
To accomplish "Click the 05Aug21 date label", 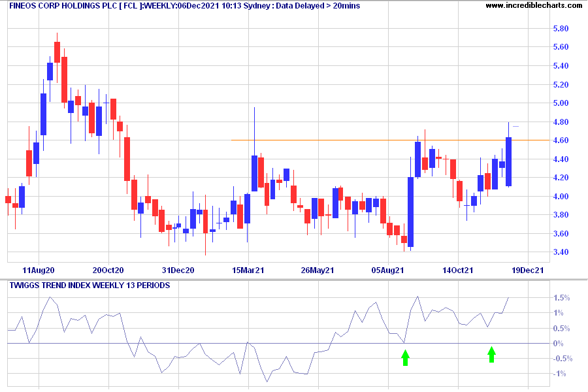I will pos(387,270).
